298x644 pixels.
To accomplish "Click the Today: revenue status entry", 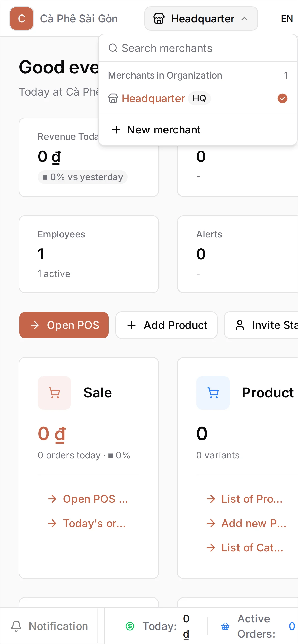I will point(158,626).
